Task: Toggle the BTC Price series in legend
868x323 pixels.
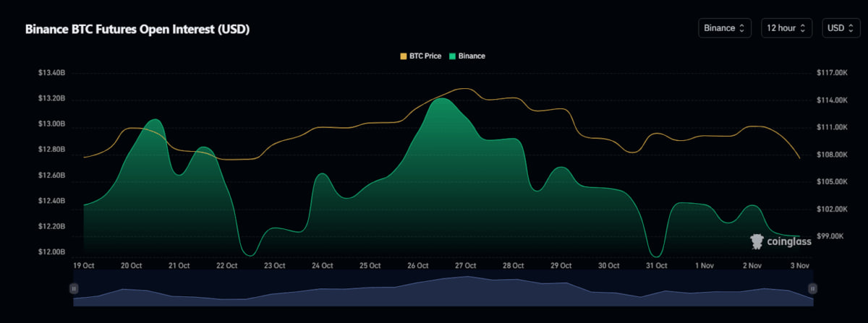Action: click(x=425, y=56)
